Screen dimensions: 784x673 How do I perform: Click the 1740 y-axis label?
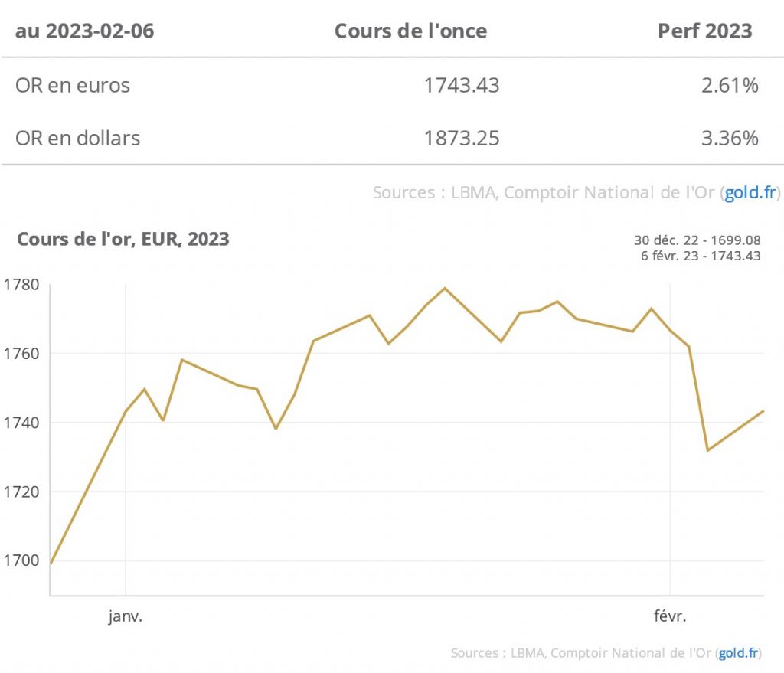coord(23,423)
